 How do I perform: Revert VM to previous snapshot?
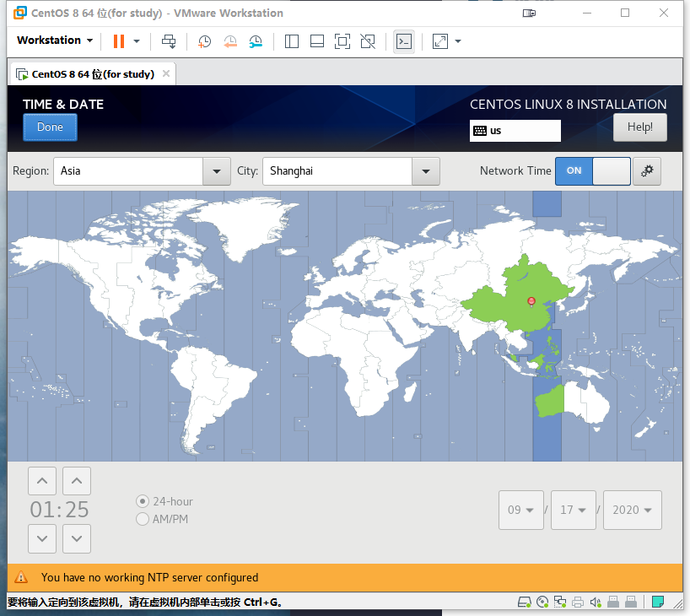pyautogui.click(x=230, y=41)
